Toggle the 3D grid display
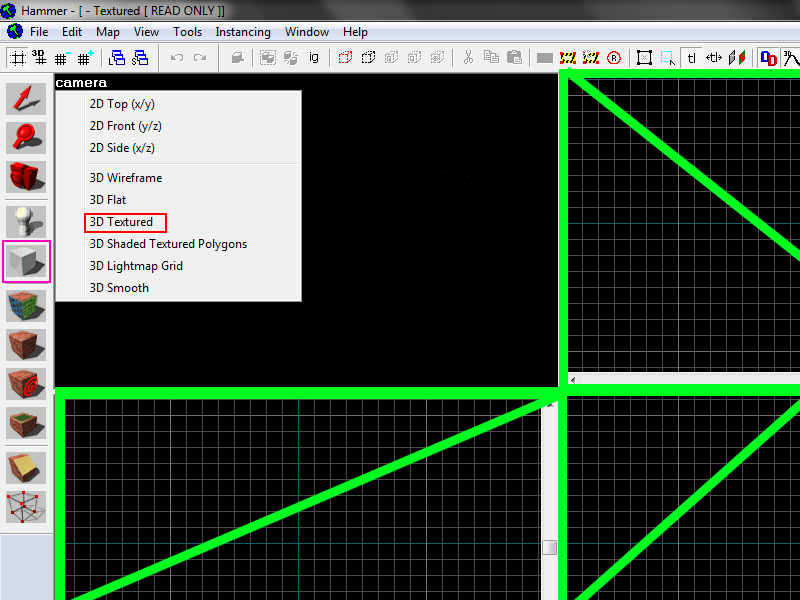The width and height of the screenshot is (800, 600). (x=40, y=58)
